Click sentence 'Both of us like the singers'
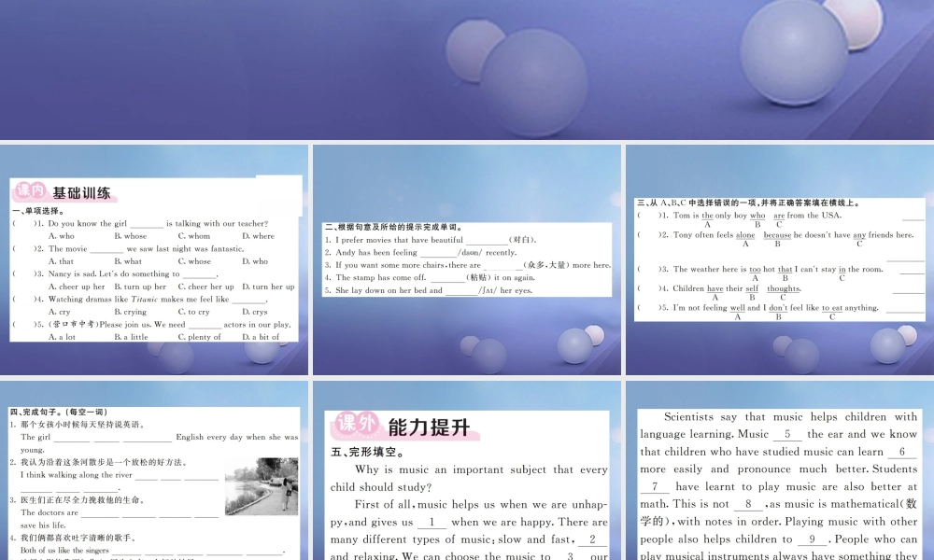Screen dimensions: 934x560 pos(152,551)
